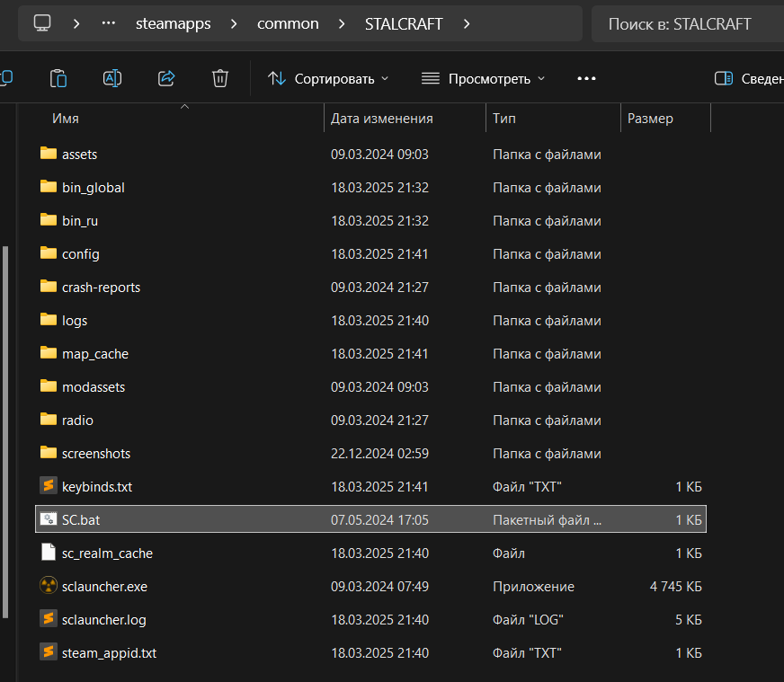Viewport: 784px width, 682px height.
Task: Navigate to common in the breadcrumb
Action: 288,23
